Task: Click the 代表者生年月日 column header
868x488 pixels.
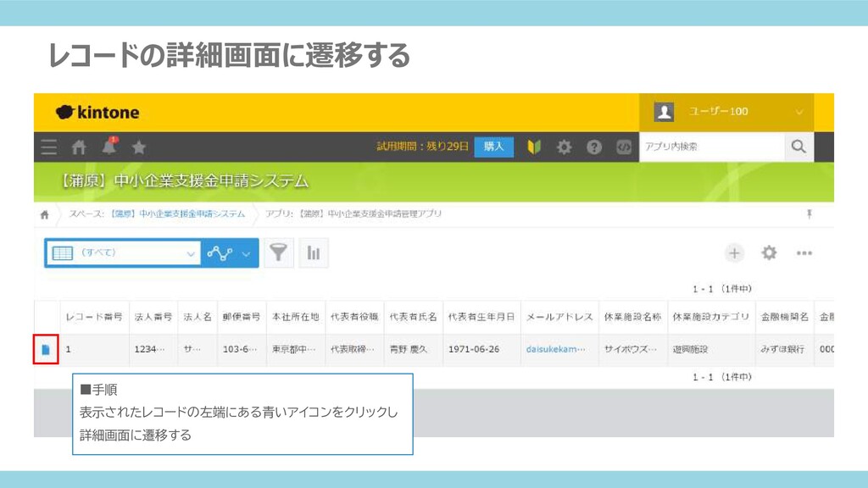Action: click(x=481, y=317)
